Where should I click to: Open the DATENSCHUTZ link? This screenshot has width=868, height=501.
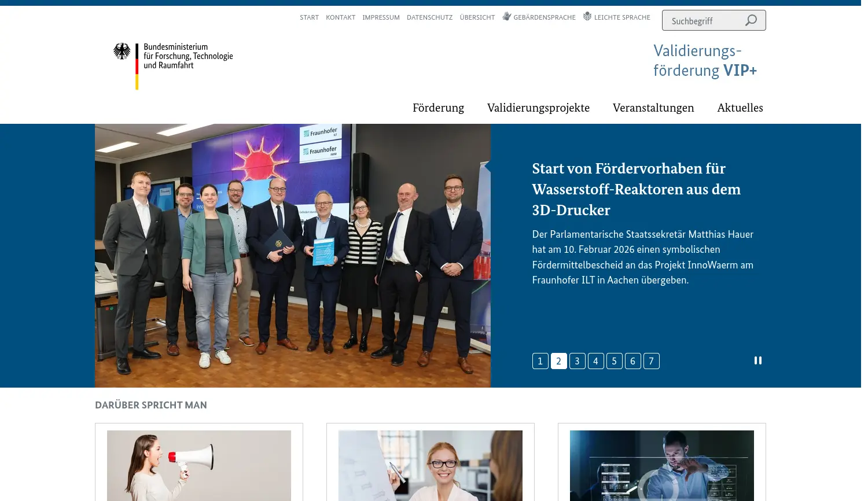pos(429,17)
